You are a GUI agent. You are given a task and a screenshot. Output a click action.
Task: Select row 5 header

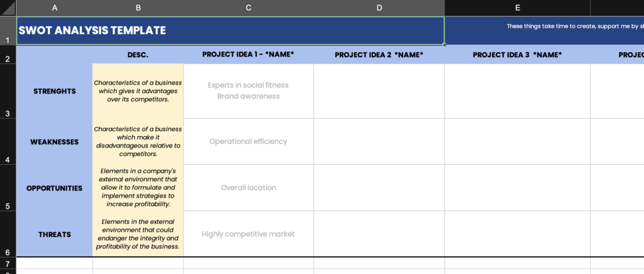coord(8,188)
